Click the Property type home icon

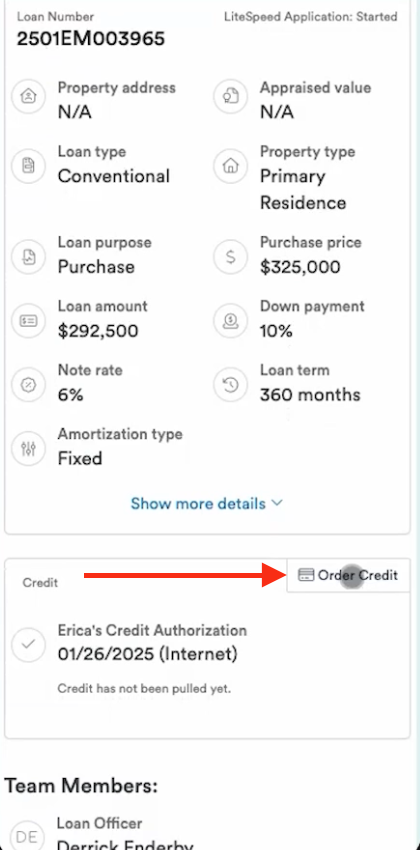point(231,166)
